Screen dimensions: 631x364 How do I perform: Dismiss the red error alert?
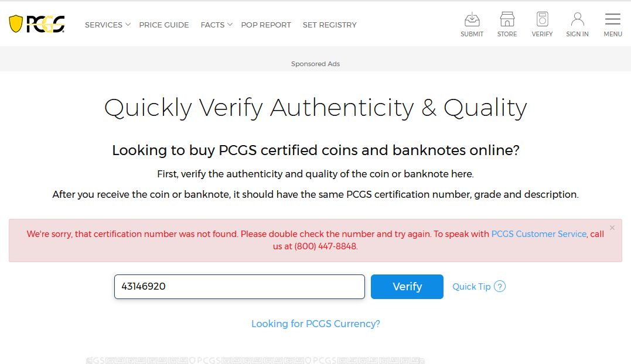click(612, 228)
